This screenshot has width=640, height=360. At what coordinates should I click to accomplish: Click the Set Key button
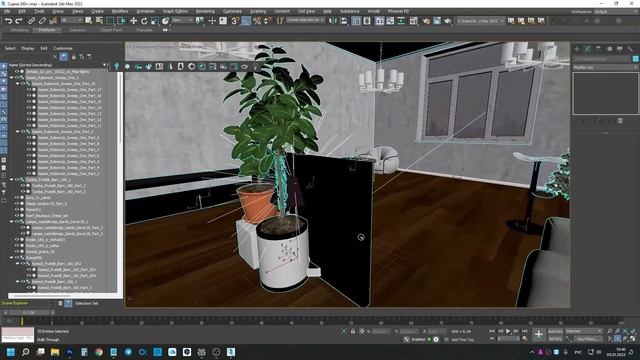555,339
